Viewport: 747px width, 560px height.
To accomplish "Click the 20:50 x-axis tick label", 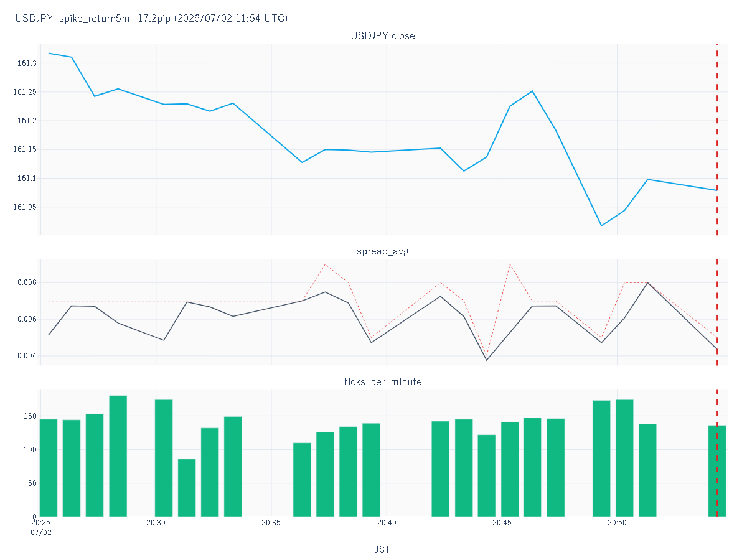I will (617, 523).
